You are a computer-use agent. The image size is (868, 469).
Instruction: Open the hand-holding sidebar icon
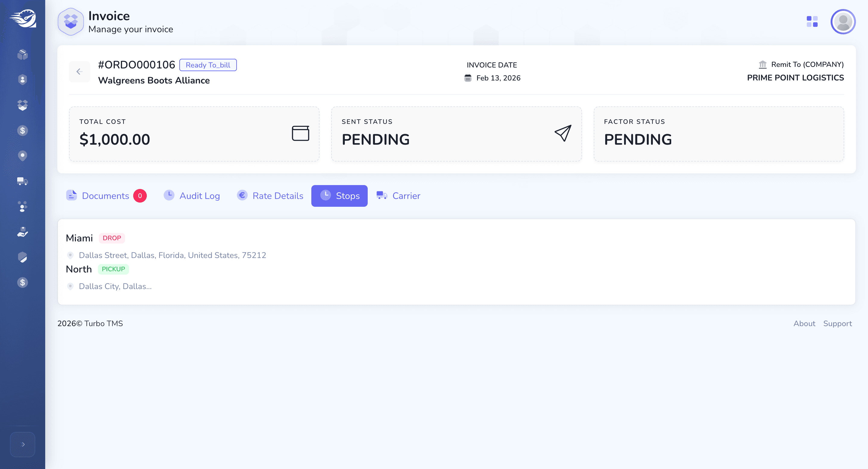click(23, 232)
